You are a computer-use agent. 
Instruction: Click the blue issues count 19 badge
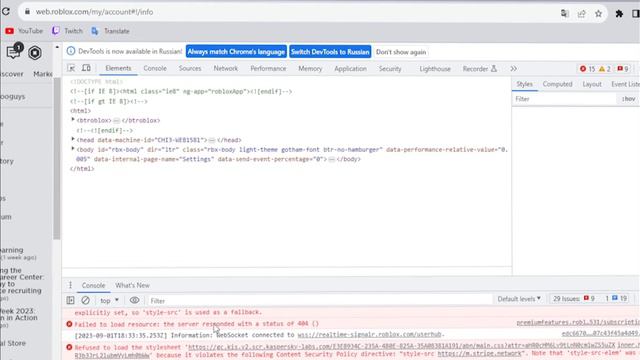tap(620, 299)
